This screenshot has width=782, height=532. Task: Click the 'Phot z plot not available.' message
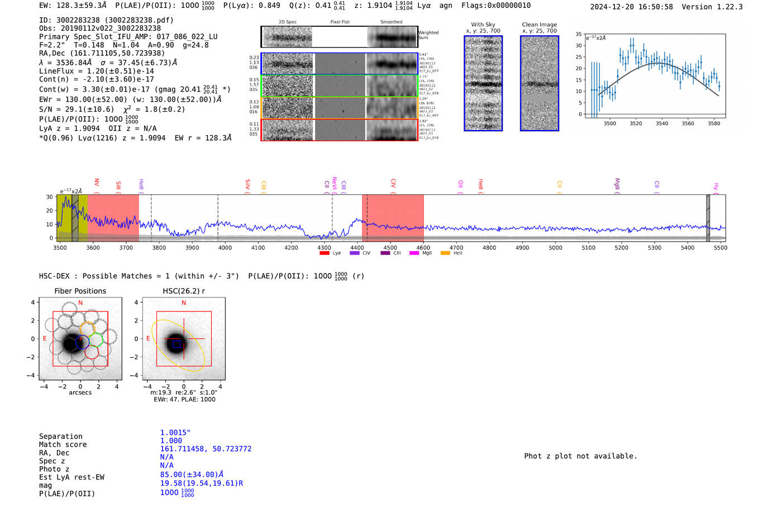click(x=580, y=456)
